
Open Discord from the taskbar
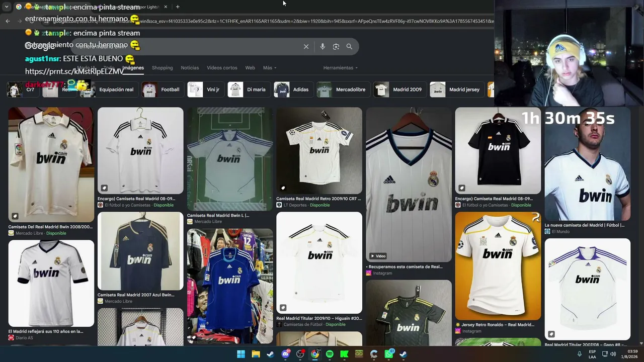(285, 354)
